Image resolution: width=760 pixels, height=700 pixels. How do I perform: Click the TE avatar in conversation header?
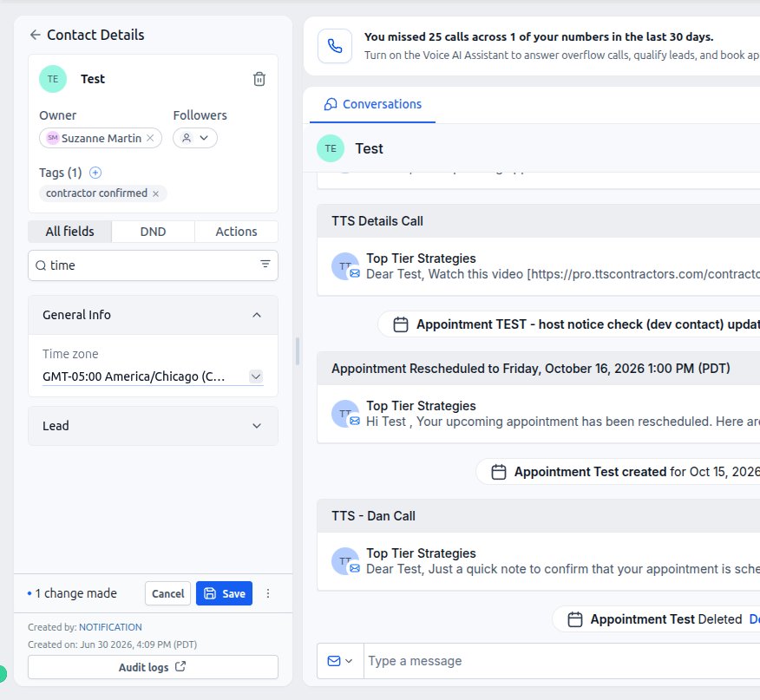[331, 148]
